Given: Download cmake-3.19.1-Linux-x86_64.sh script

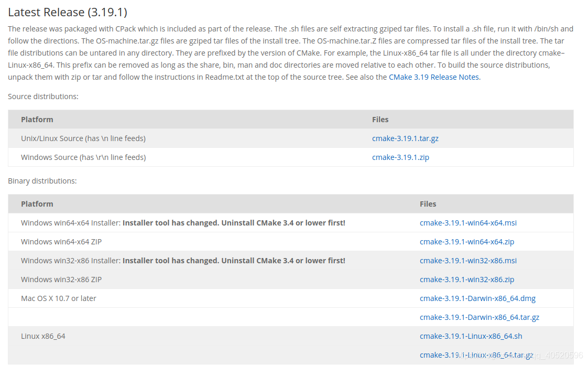Looking at the screenshot, I should pyautogui.click(x=471, y=336).
